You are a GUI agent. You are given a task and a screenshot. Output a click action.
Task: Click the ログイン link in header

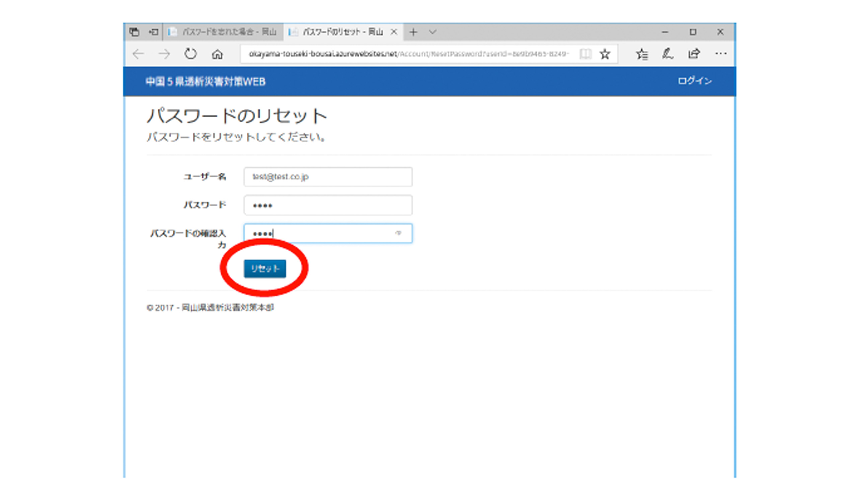pyautogui.click(x=694, y=81)
